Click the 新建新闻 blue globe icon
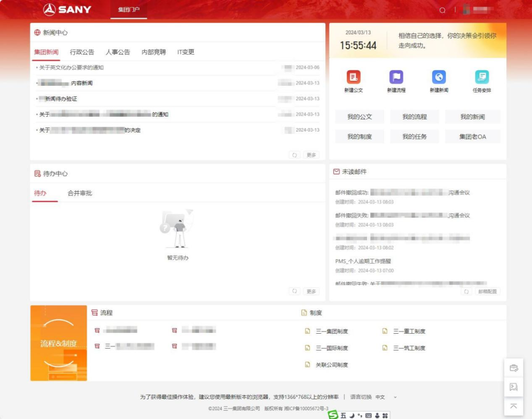 tap(439, 77)
